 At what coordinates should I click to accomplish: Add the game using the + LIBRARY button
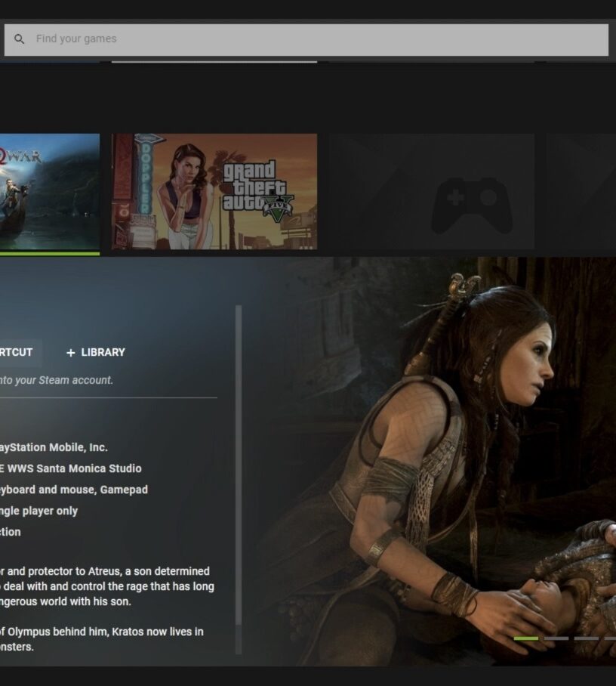95,353
